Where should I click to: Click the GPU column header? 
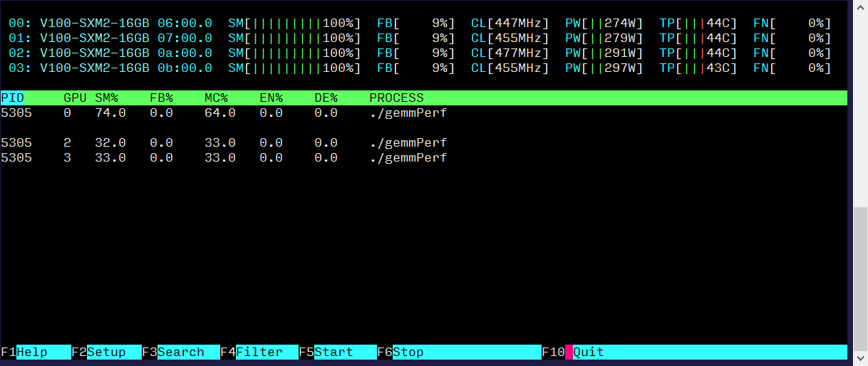point(75,98)
